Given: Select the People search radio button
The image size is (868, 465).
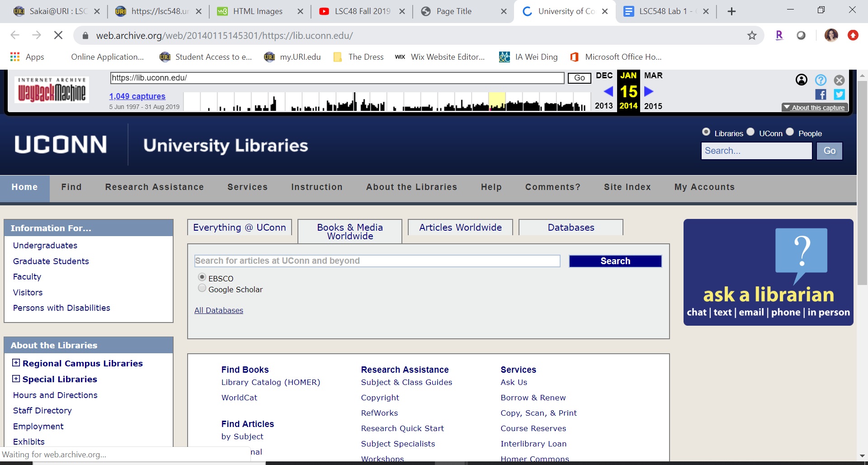Looking at the screenshot, I should [x=790, y=132].
